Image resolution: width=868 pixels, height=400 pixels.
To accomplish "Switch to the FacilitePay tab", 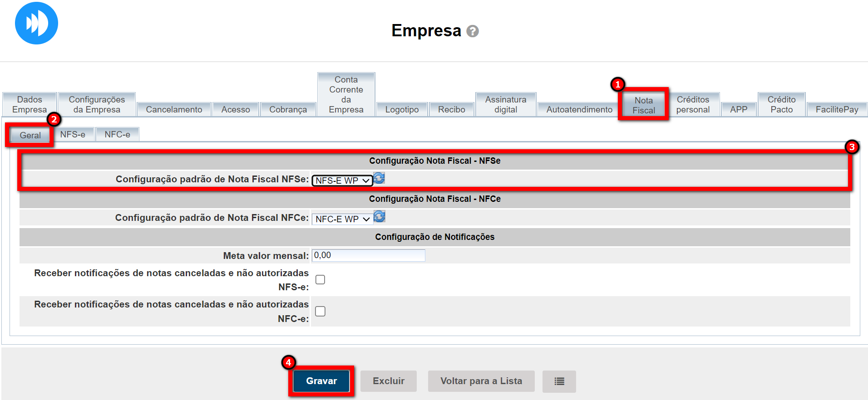I will (837, 109).
